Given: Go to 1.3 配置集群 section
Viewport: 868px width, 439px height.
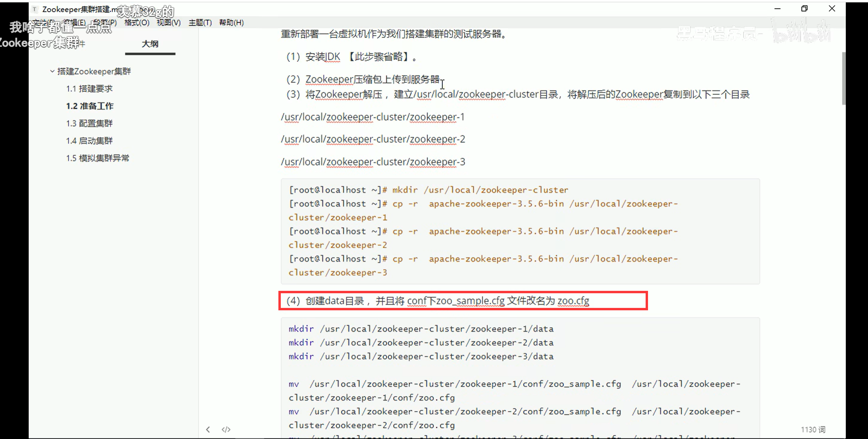Looking at the screenshot, I should point(89,124).
